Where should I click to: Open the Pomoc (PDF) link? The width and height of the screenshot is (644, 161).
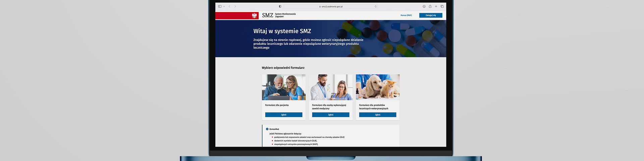tap(406, 15)
